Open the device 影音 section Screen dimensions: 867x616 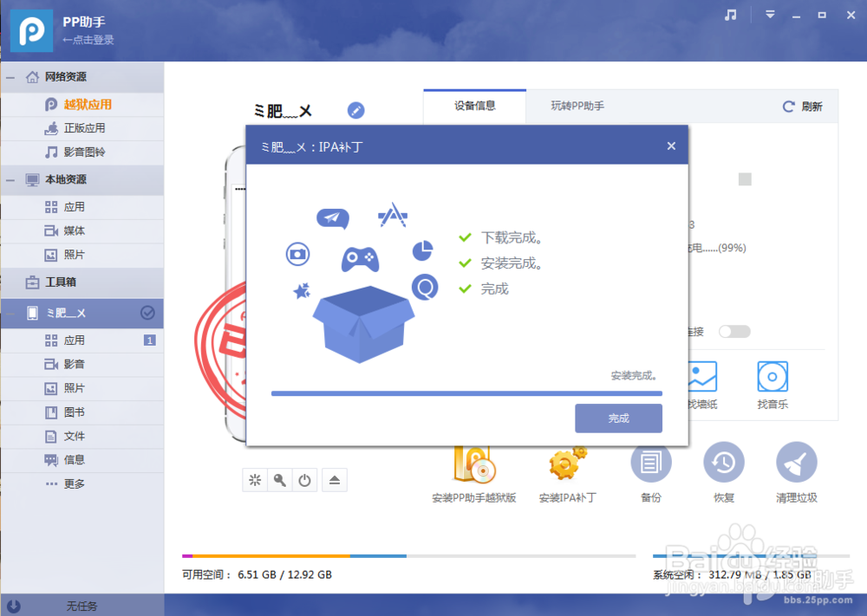(x=81, y=364)
